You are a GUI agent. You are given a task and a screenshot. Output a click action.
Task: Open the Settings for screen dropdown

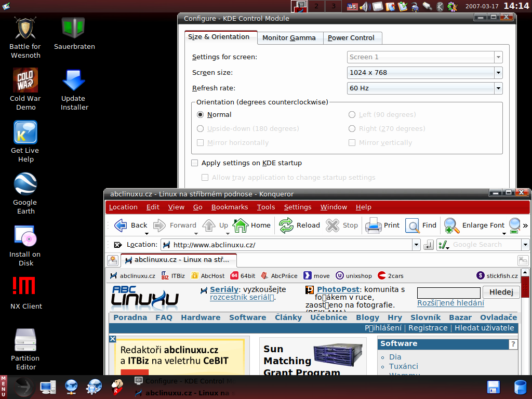click(x=424, y=57)
